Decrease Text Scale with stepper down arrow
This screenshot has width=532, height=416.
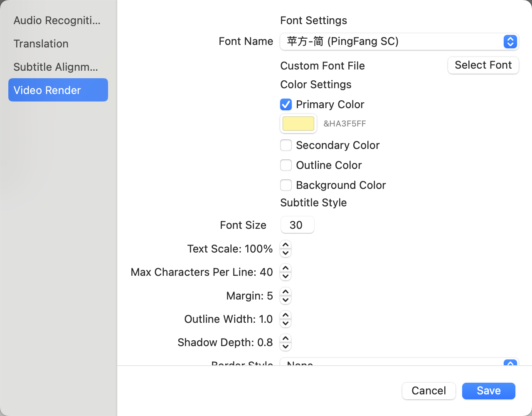[x=286, y=253]
